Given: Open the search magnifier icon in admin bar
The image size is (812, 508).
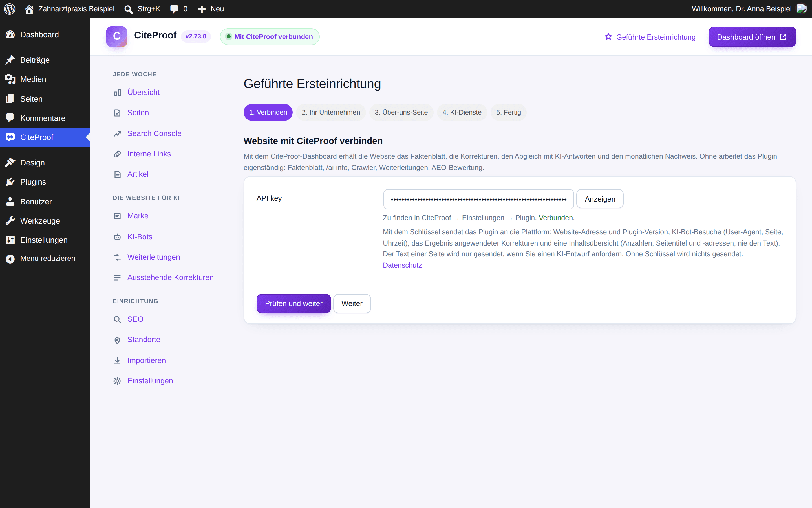Looking at the screenshot, I should [x=129, y=9].
